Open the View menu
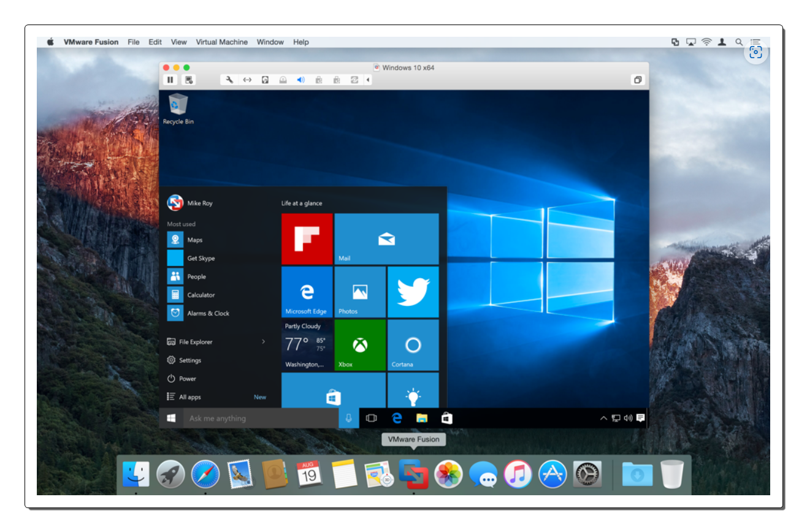The image size is (807, 532). click(178, 42)
